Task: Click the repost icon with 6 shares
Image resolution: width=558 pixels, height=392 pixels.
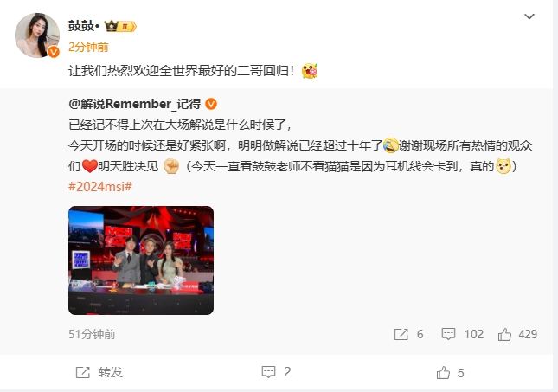Action: pyautogui.click(x=401, y=334)
